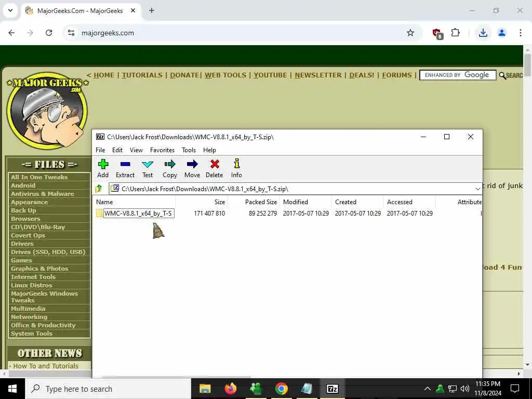Sort by Accessed column header
The width and height of the screenshot is (532, 399).
pyautogui.click(x=400, y=202)
